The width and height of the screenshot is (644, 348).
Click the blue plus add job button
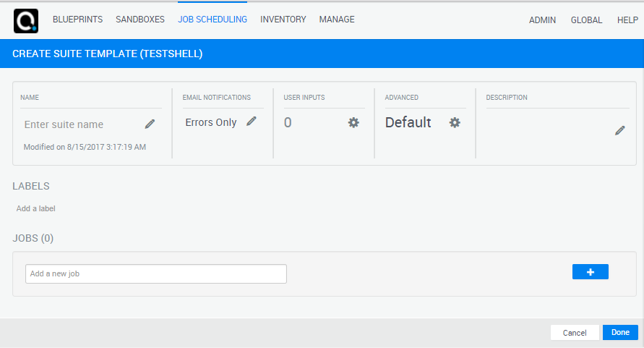590,272
